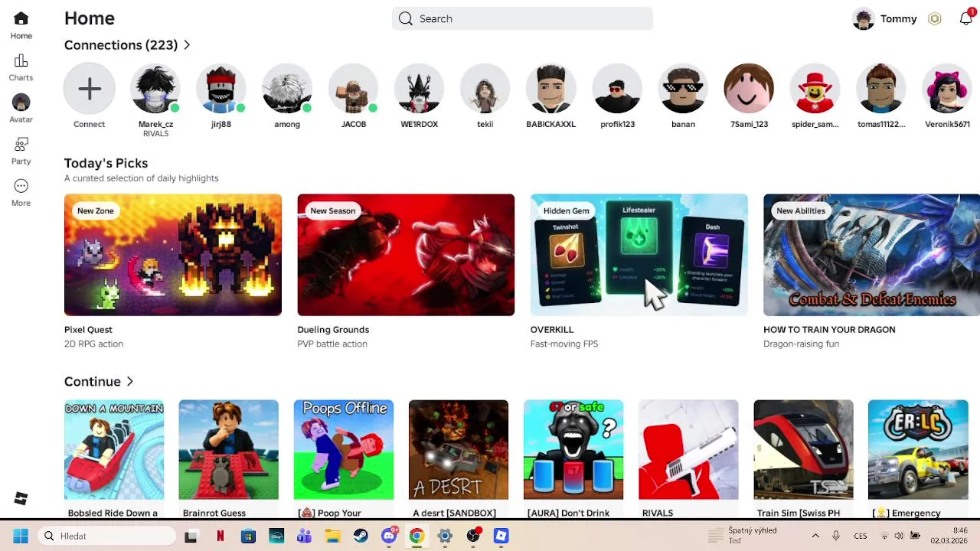This screenshot has height=551, width=980.
Task: Open Veronik5671's connection avatar
Action: (947, 89)
